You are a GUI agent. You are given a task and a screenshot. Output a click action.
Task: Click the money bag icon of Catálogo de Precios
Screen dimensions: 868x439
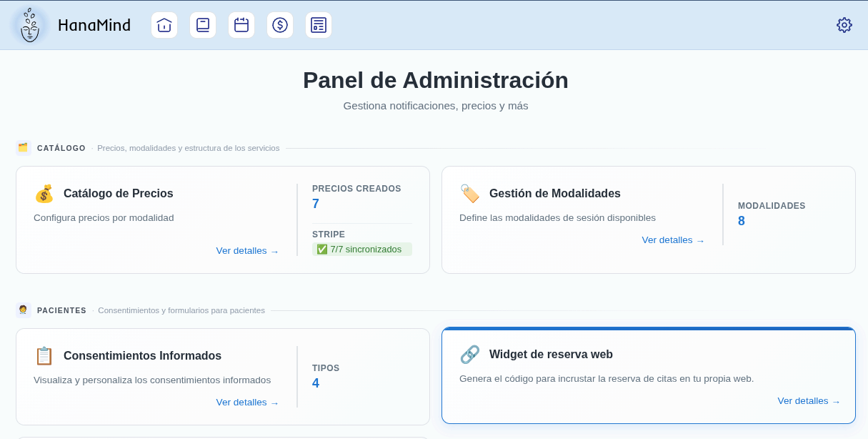coord(44,194)
